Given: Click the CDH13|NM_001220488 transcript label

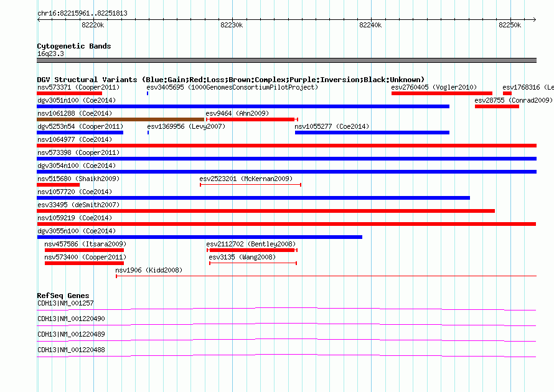Looking at the screenshot, I should click(x=71, y=350).
